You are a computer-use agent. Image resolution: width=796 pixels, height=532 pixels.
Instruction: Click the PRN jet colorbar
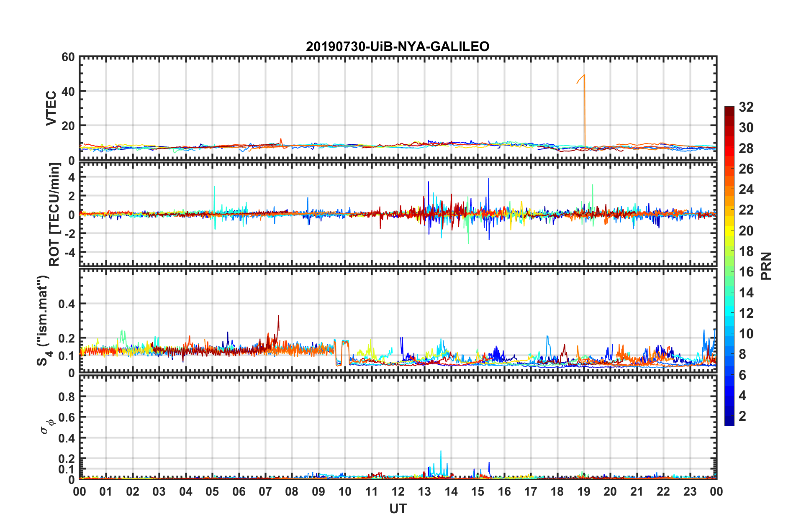(x=729, y=266)
